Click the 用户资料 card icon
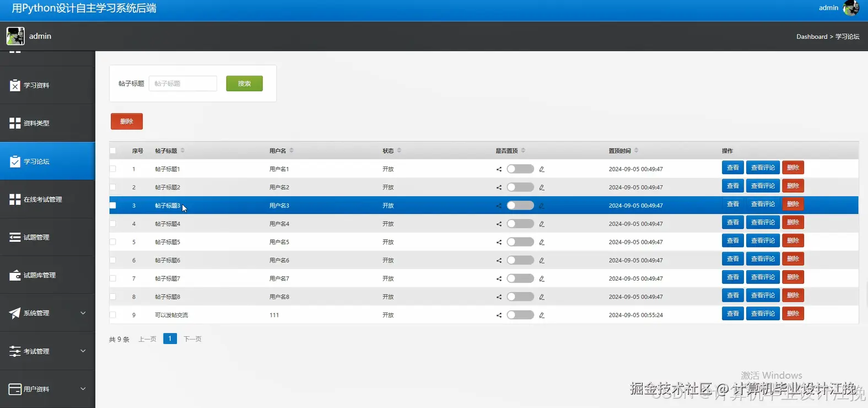Viewport: 868px width, 408px height. pyautogui.click(x=15, y=389)
